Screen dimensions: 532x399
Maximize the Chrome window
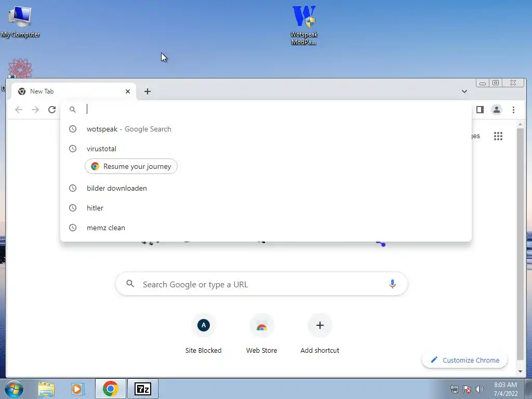click(x=495, y=83)
